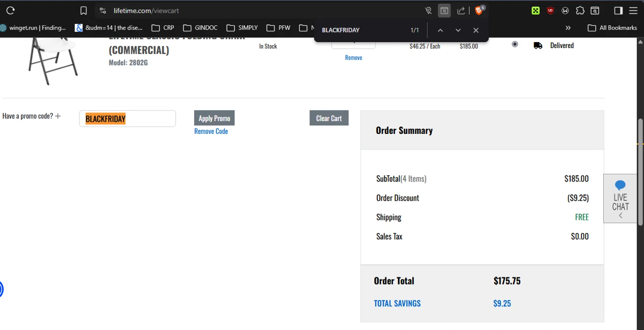Toggle the find-in-page toolbar icon
The image size is (644, 330).
click(x=444, y=11)
